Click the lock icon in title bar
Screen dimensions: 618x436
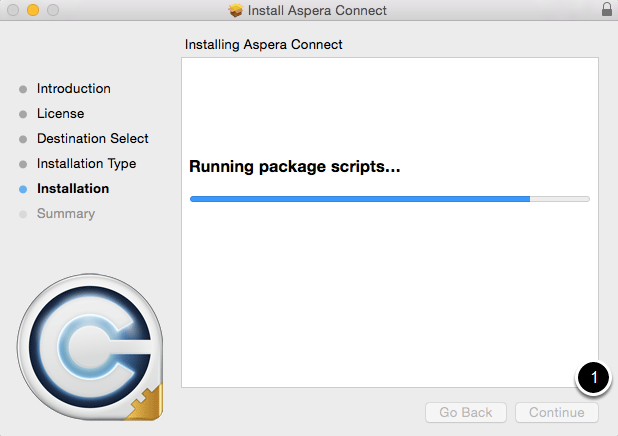pyautogui.click(x=607, y=9)
